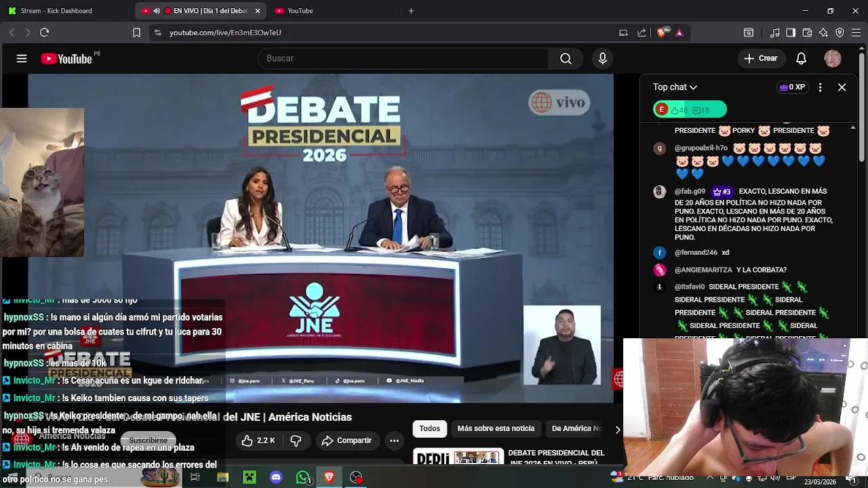
Task: Click the Suscribirse button
Action: 148,441
